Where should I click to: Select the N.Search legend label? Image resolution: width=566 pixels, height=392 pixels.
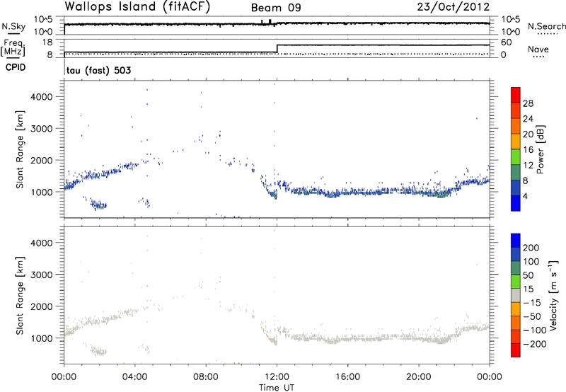(546, 26)
